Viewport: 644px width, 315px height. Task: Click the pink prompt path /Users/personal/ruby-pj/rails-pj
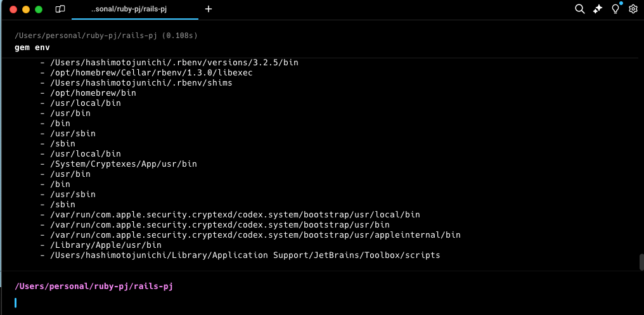point(94,286)
